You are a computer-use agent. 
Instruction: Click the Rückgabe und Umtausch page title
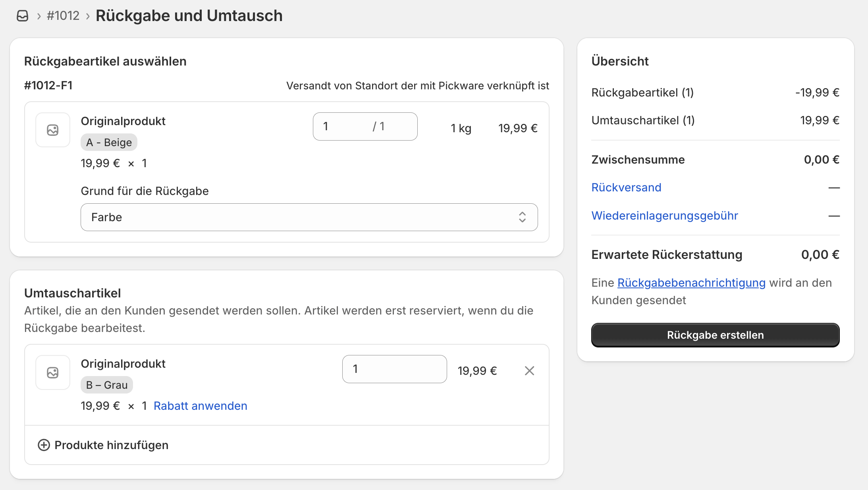189,16
